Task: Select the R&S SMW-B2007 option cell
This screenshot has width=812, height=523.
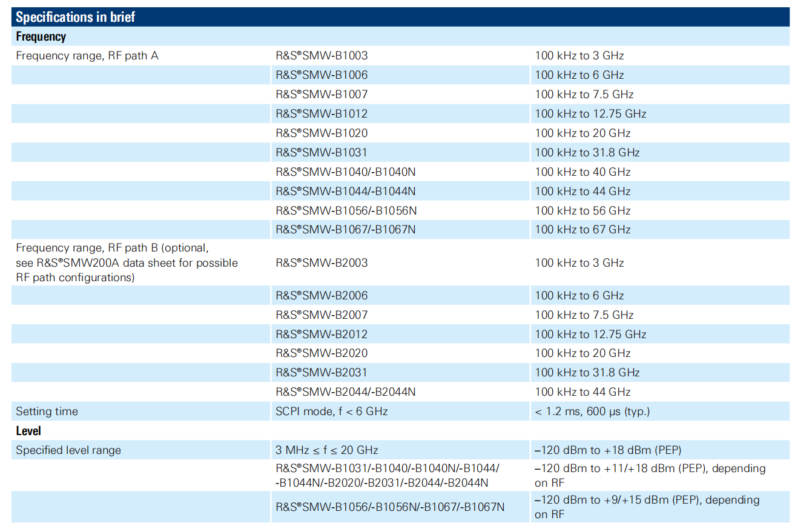Action: (x=322, y=315)
